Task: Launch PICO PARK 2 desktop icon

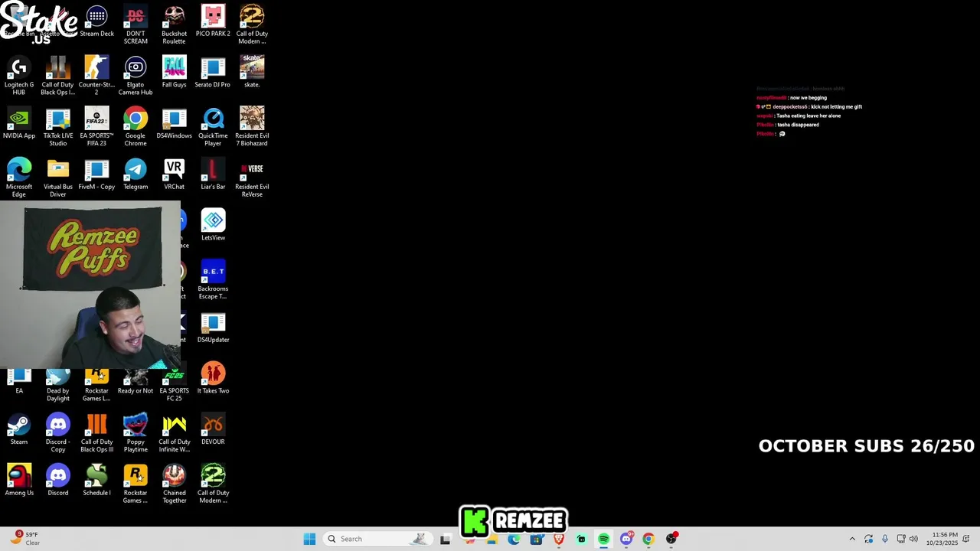Action: pos(213,21)
